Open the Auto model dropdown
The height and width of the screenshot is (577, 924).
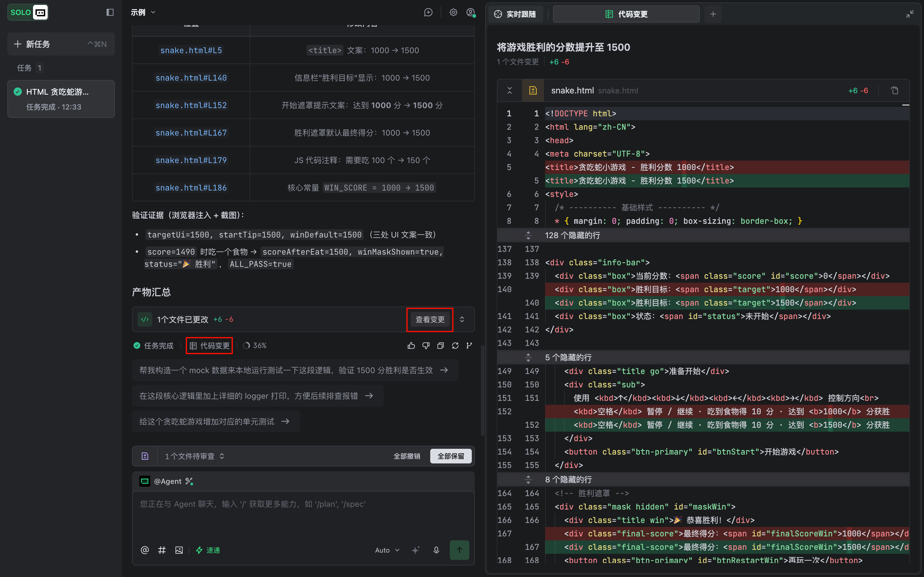(387, 550)
